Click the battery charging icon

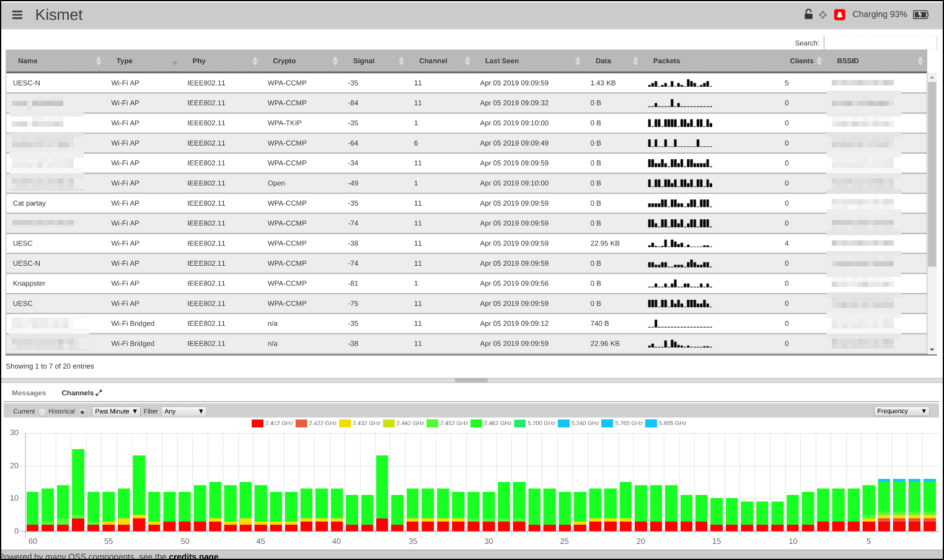[920, 14]
